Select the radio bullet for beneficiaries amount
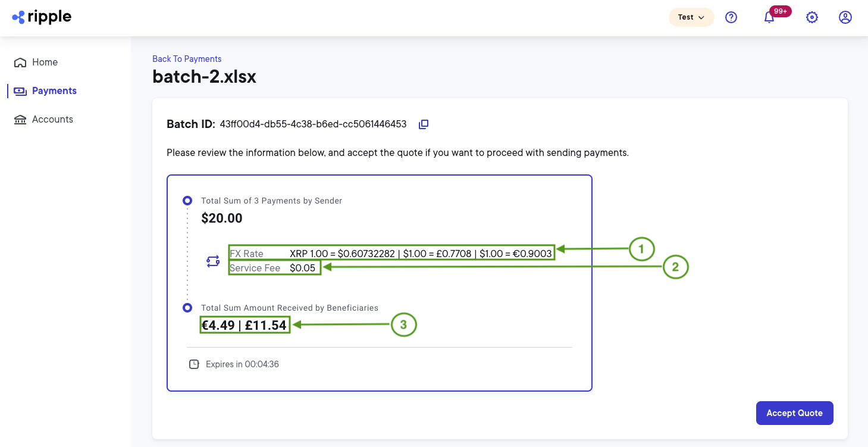 click(187, 308)
